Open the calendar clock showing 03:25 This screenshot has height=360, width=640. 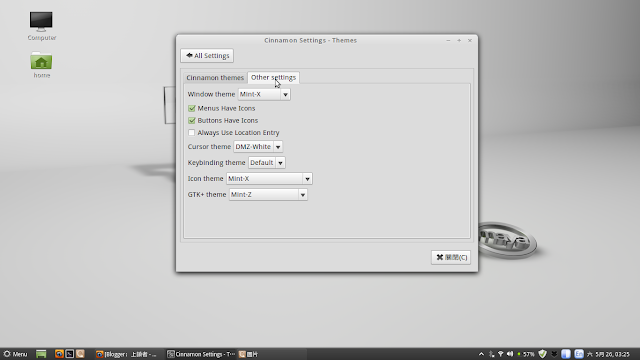(609, 354)
